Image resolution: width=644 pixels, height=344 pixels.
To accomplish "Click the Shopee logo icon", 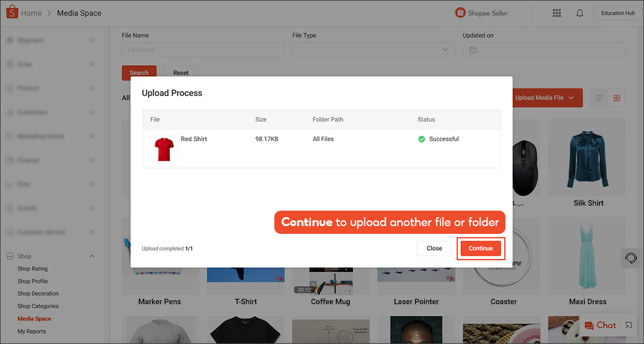I will [x=12, y=12].
